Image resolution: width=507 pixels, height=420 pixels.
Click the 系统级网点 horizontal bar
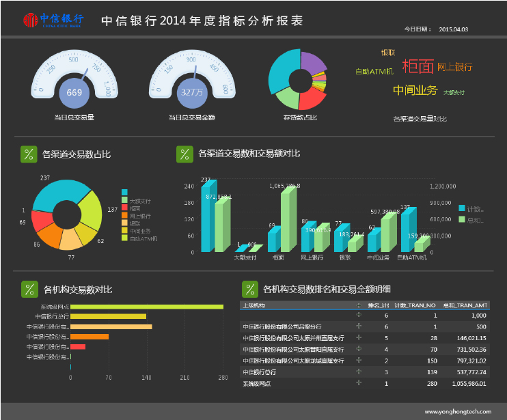pyautogui.click(x=147, y=307)
